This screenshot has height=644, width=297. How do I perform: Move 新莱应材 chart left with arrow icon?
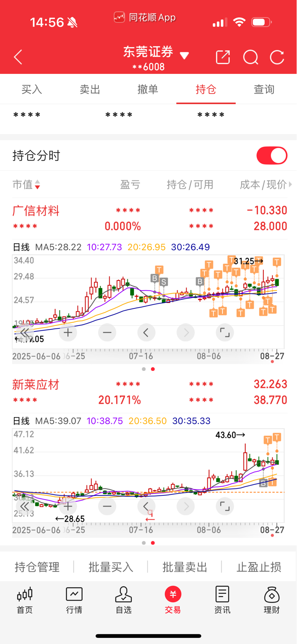(146, 506)
